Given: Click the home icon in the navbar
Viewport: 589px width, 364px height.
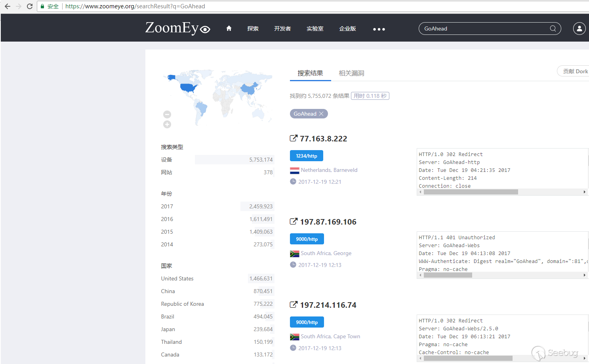Looking at the screenshot, I should pyautogui.click(x=229, y=28).
